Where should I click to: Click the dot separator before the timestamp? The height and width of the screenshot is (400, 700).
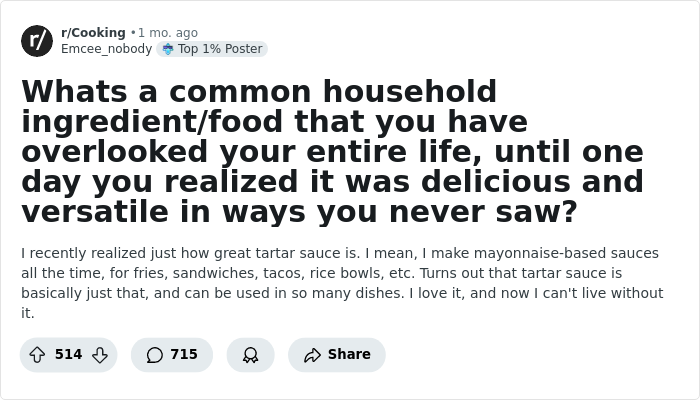133,33
